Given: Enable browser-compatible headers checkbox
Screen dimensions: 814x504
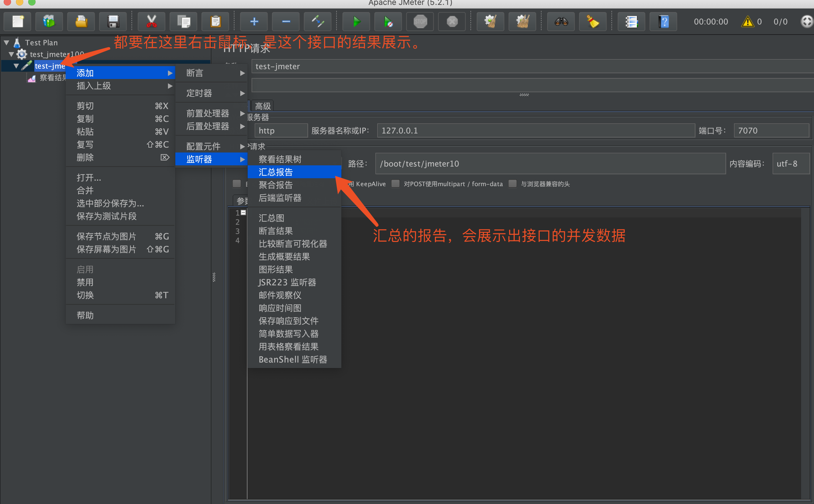Looking at the screenshot, I should click(x=512, y=184).
